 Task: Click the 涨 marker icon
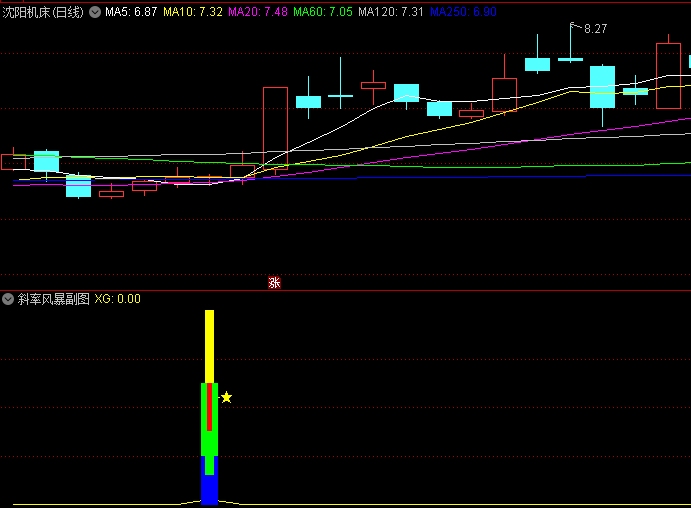[x=274, y=282]
